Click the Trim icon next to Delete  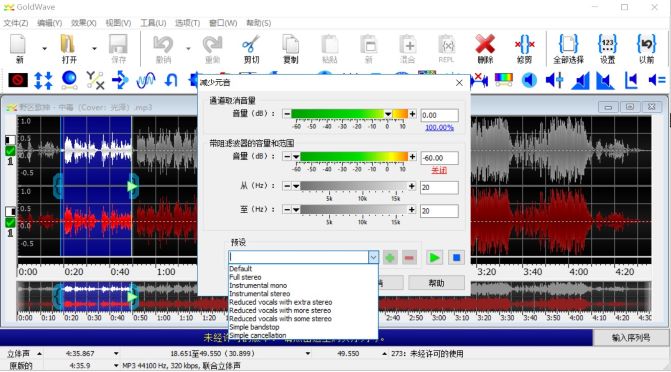click(x=524, y=49)
